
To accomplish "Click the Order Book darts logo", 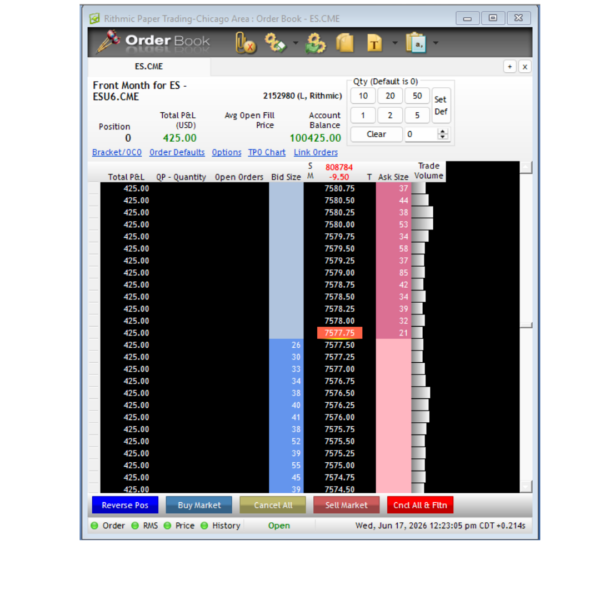I will click(x=108, y=42).
